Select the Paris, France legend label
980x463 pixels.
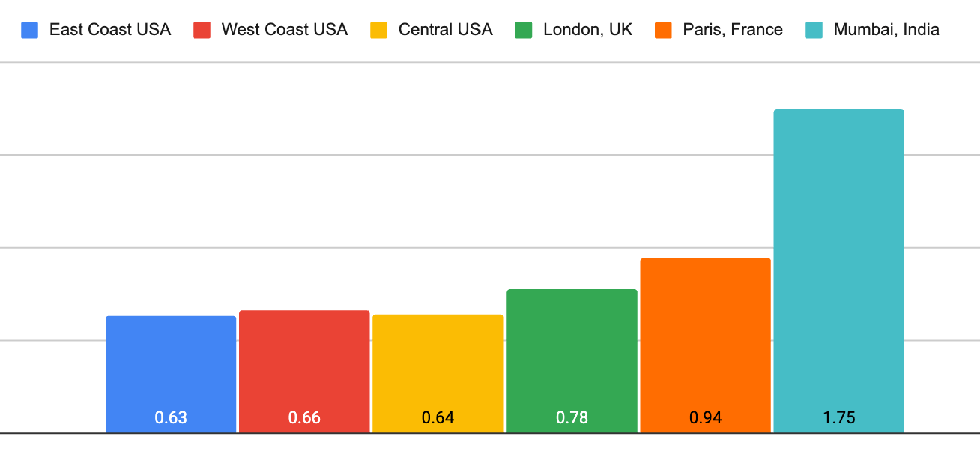(733, 30)
